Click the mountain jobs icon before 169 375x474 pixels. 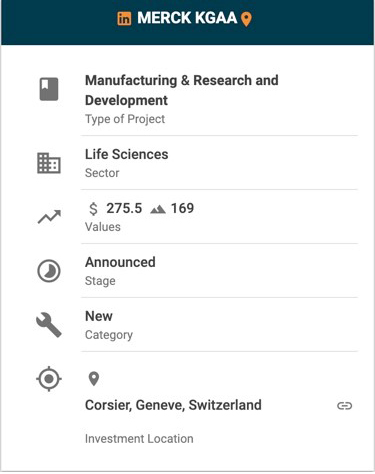pyautogui.click(x=158, y=209)
